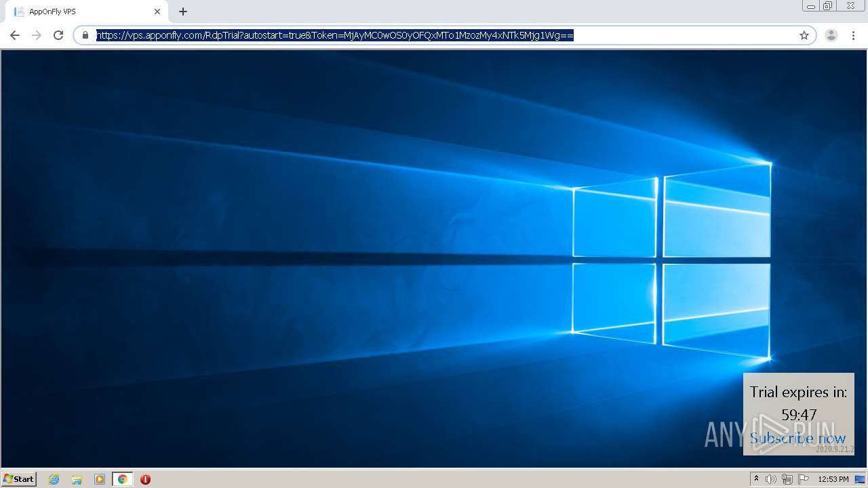Restore down the Chrome window
The height and width of the screenshot is (488, 868).
point(827,6)
